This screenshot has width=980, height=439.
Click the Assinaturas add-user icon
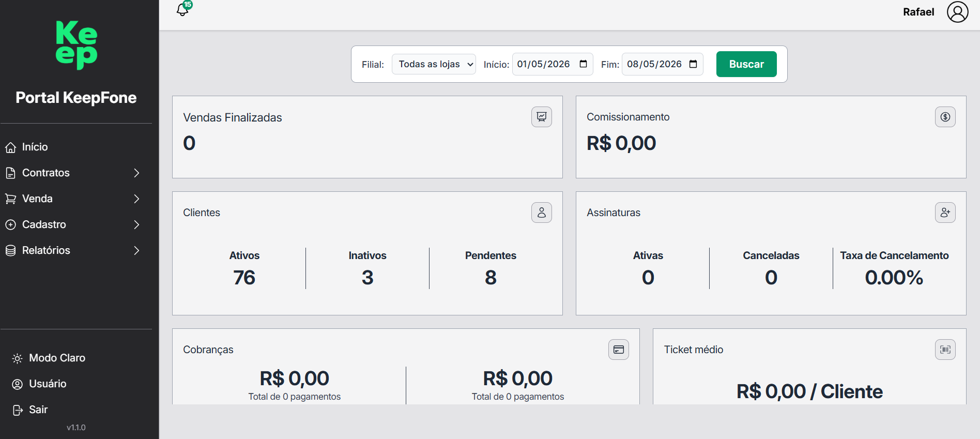point(945,213)
